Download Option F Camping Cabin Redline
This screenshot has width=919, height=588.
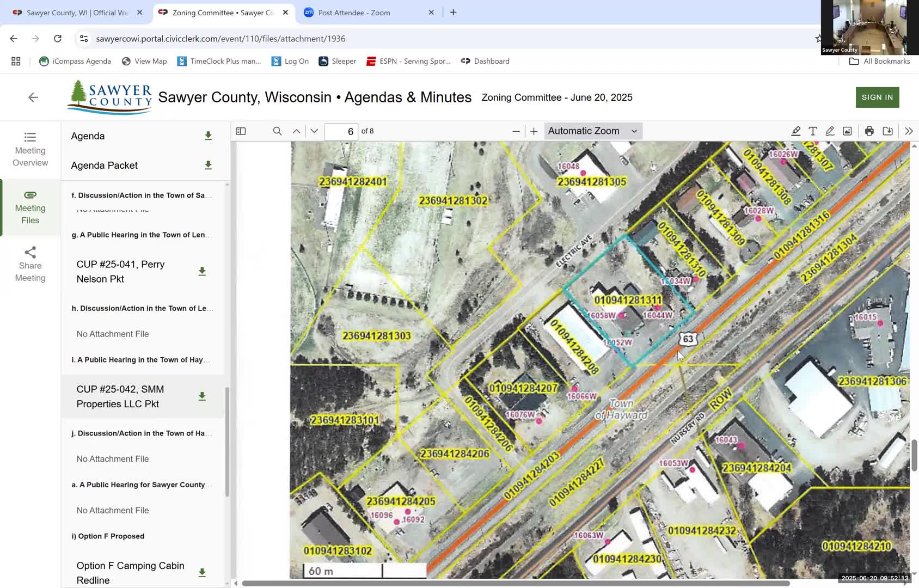point(202,573)
